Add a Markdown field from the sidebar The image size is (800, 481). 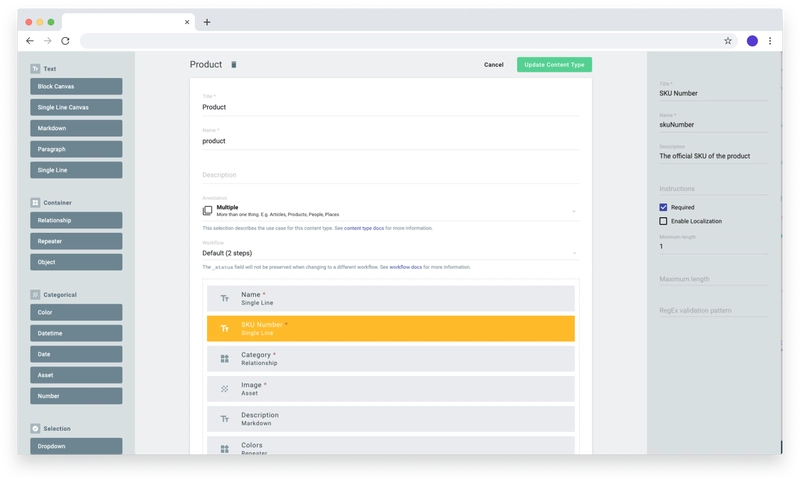pos(76,128)
